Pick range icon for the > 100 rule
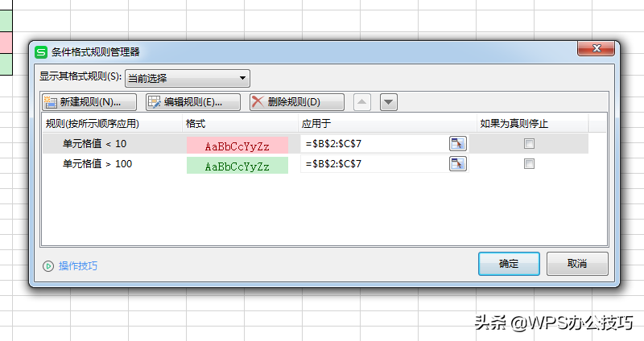 [458, 164]
